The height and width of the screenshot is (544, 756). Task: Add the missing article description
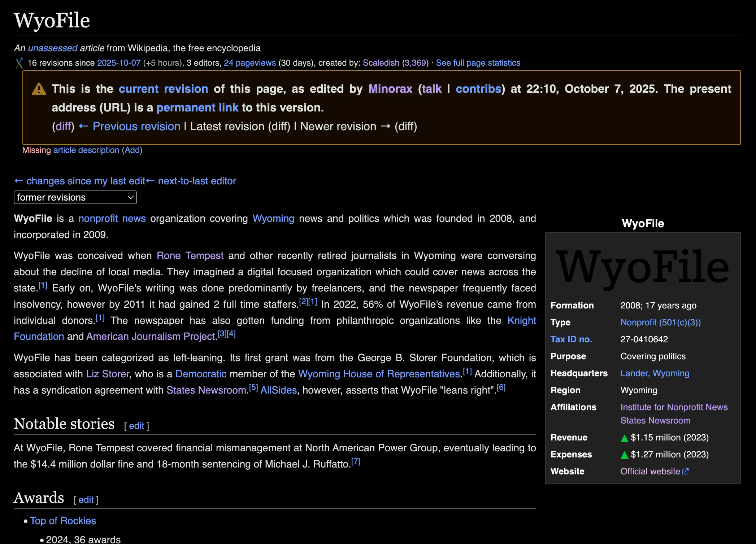click(132, 150)
